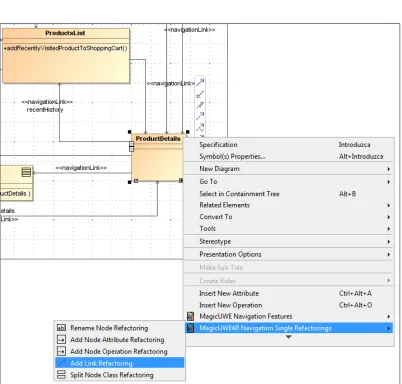
Task: Choose Insert New Operation
Action: click(x=289, y=305)
